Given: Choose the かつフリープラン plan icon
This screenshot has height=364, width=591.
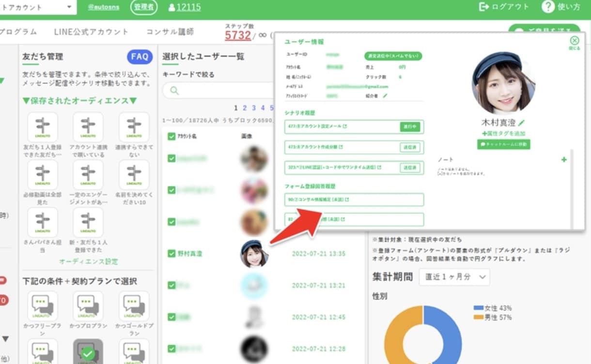Looking at the screenshot, I should (43, 306).
